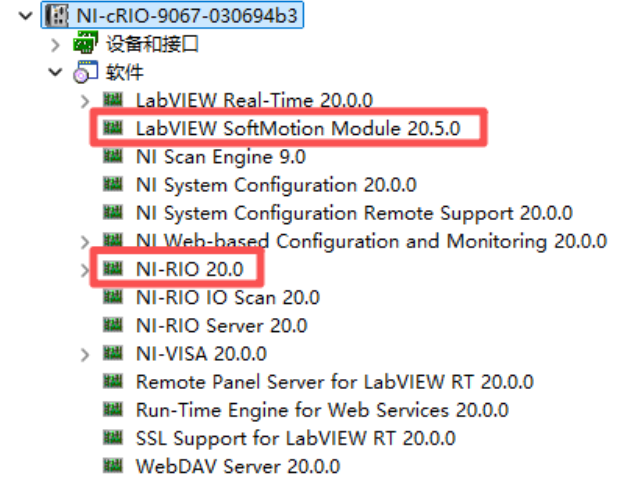Image resolution: width=630 pixels, height=479 pixels.
Task: Expand NI Web-based Configuration and Monitoring entry
Action: pyautogui.click(x=84, y=242)
